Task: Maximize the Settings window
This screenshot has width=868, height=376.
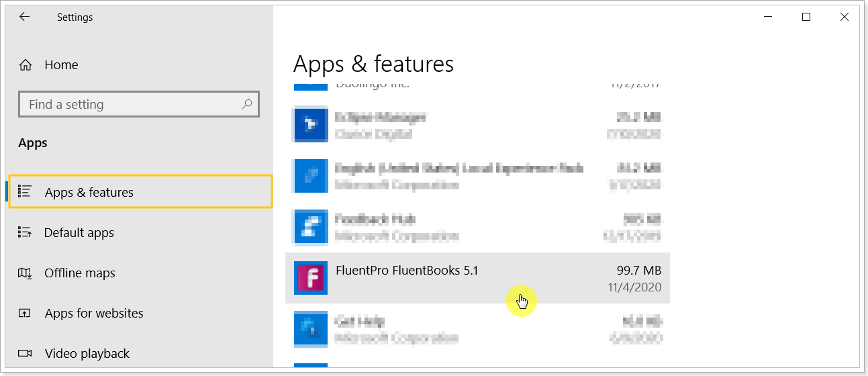Action: [806, 17]
